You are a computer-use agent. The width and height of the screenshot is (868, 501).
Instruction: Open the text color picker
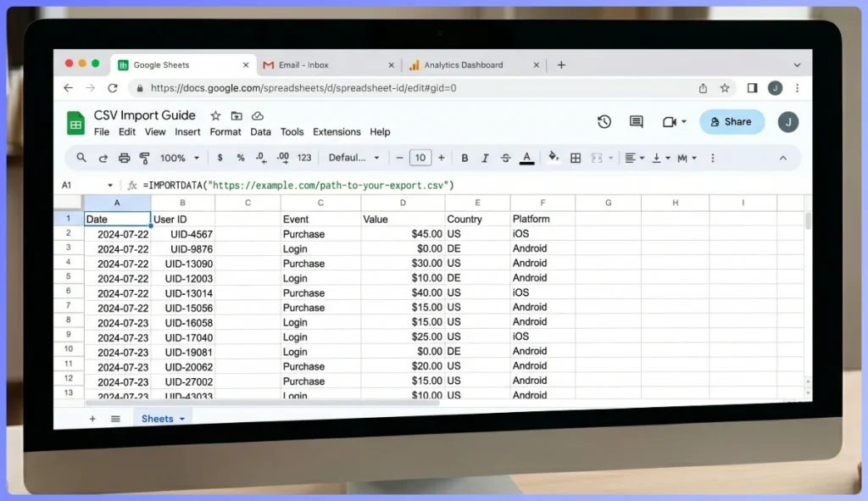coord(526,158)
